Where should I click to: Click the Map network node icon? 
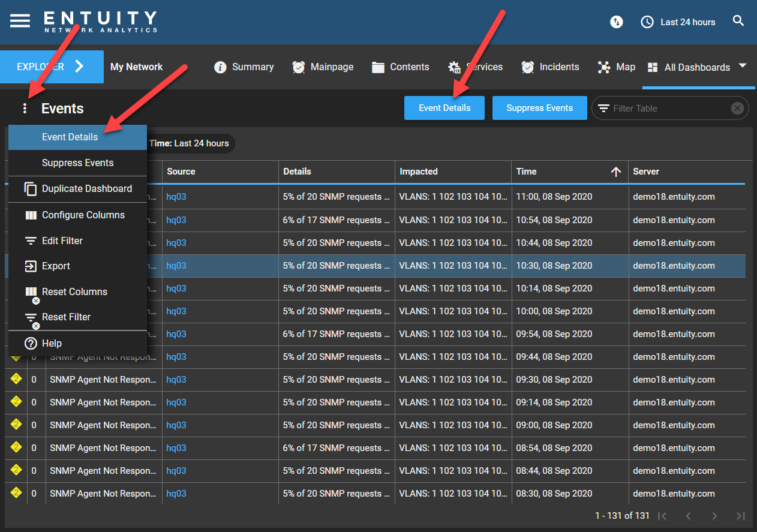pos(604,67)
